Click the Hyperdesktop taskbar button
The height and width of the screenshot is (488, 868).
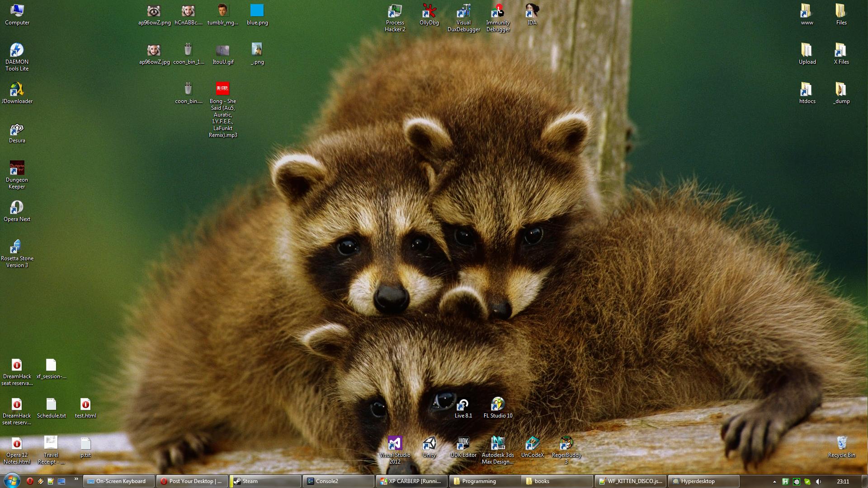[x=703, y=481]
